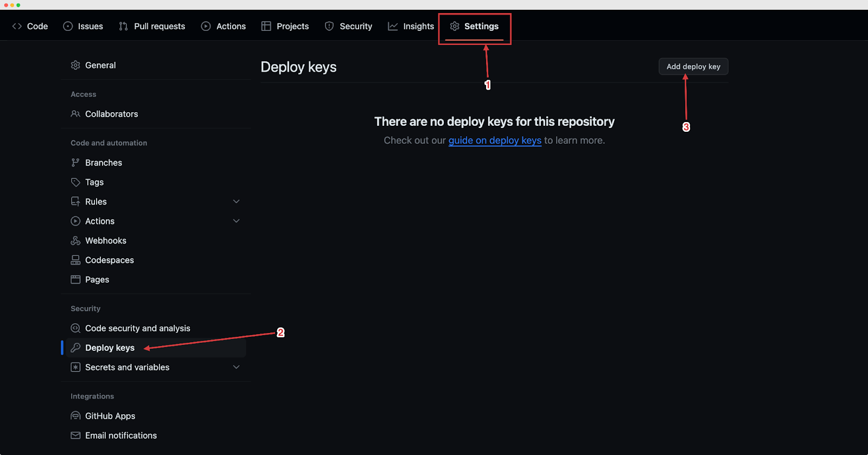Click the Actions play icon in top navigation

(206, 26)
